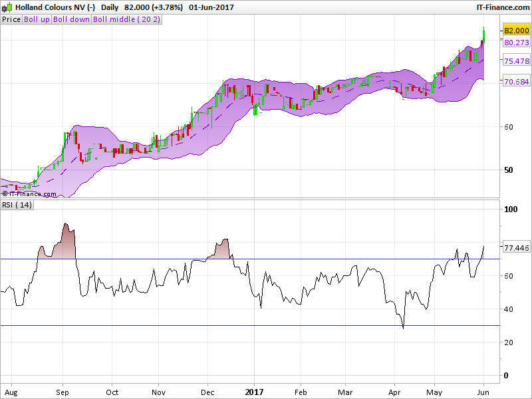Viewport: 532px width, 399px height.
Task: Click the 100 label on RSI axis
Action: pos(511,209)
